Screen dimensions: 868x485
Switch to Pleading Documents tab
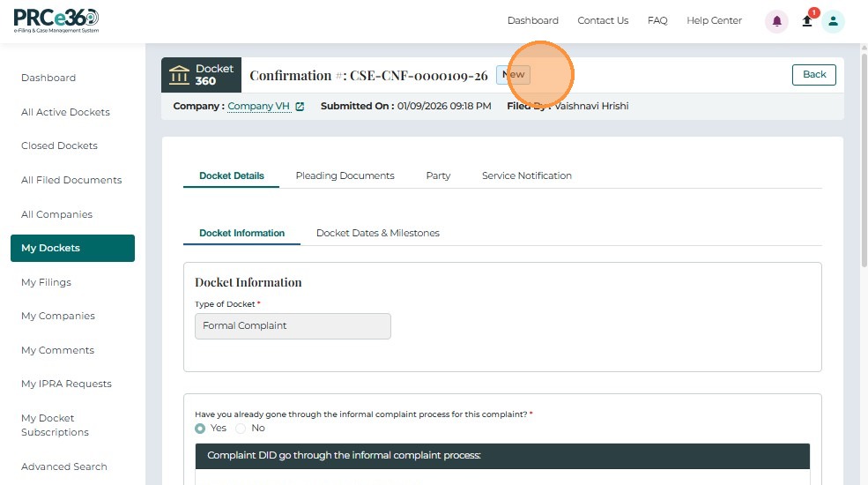(x=345, y=175)
